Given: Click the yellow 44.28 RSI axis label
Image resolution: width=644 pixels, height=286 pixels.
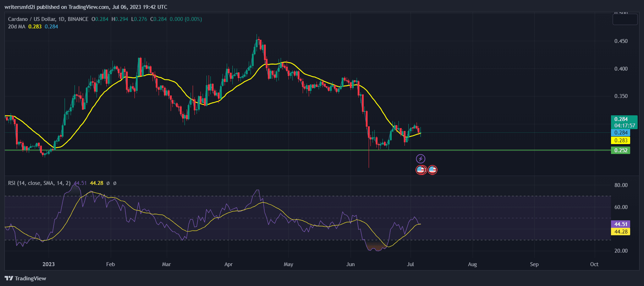Looking at the screenshot, I should (x=621, y=232).
